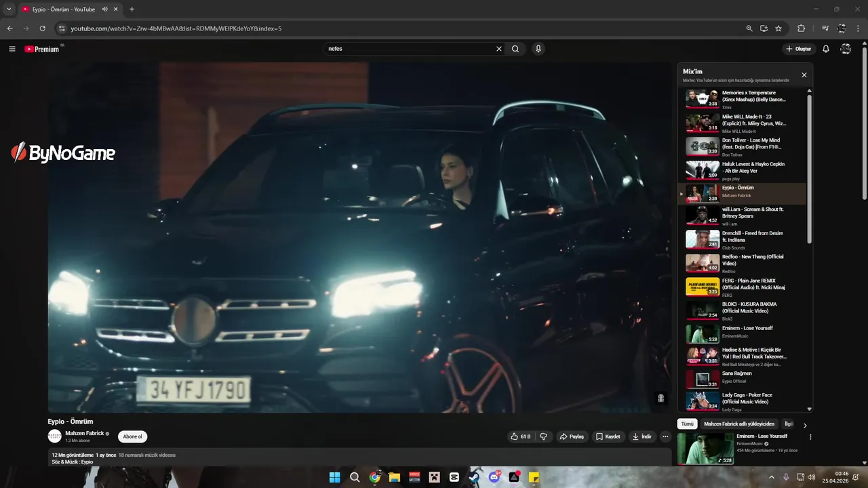Play Hadise & Motive Küçük Bir Yol
The width and height of the screenshot is (868, 488).
(x=743, y=357)
